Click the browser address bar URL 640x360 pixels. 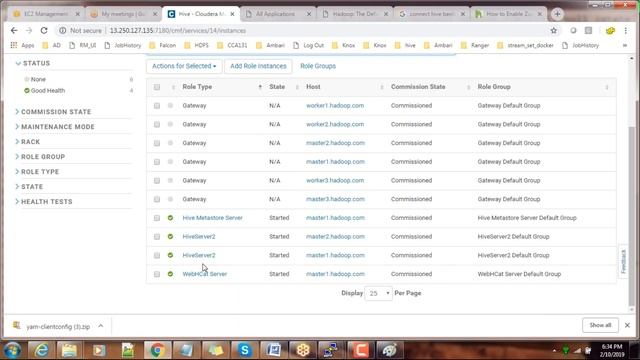tap(178, 31)
